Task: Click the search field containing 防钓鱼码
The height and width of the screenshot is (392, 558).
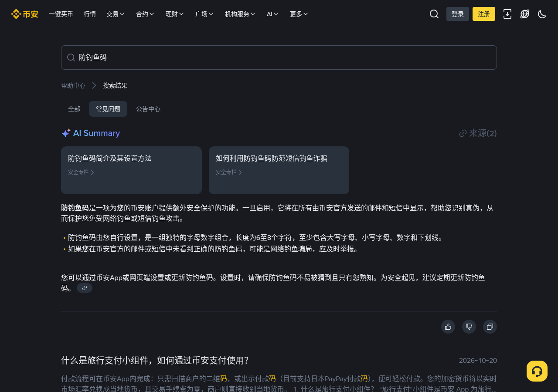Action: pos(279,57)
